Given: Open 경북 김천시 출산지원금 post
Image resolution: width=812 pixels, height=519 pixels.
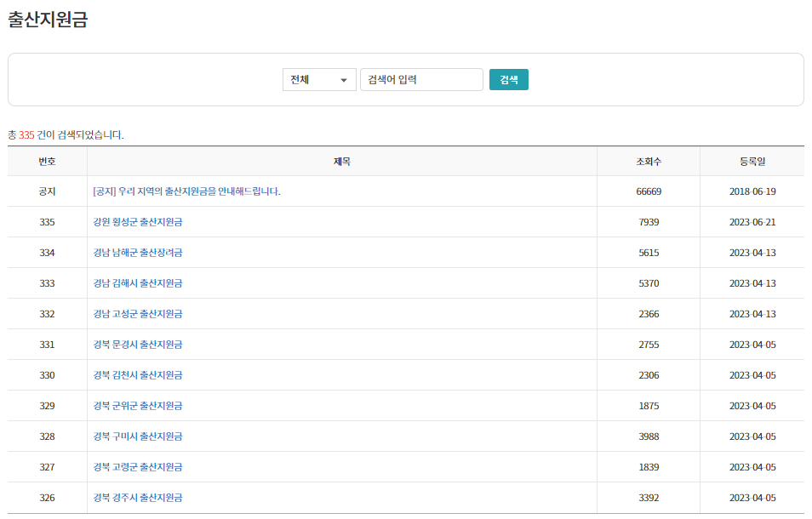Looking at the screenshot, I should coord(138,375).
